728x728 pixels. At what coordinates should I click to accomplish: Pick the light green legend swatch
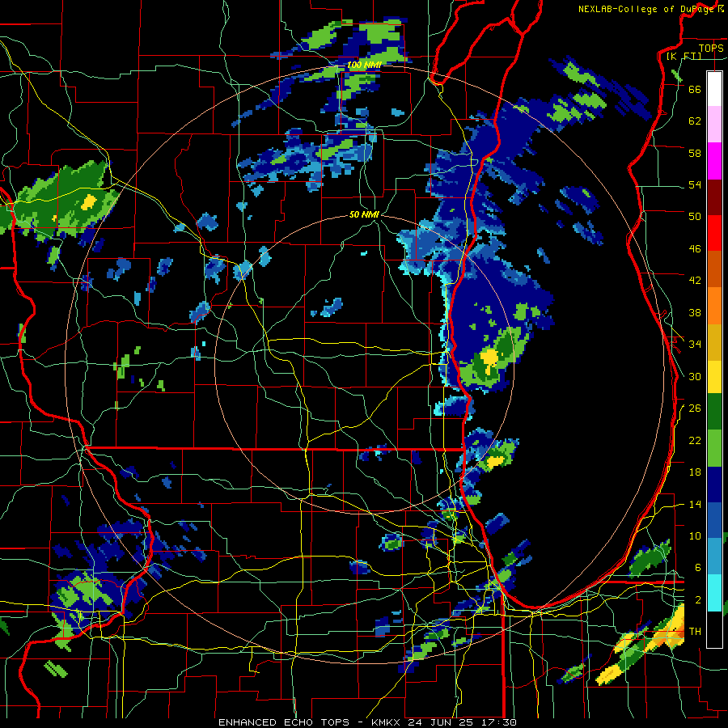714,448
